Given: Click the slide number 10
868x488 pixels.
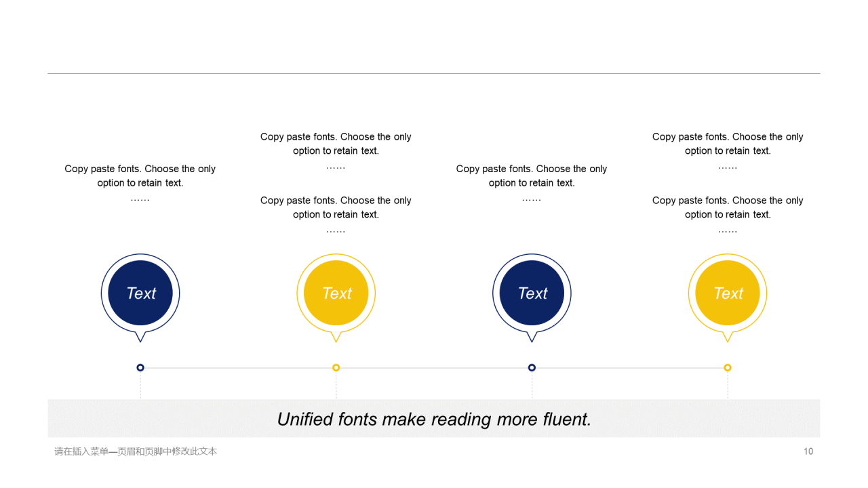Looking at the screenshot, I should tap(808, 451).
